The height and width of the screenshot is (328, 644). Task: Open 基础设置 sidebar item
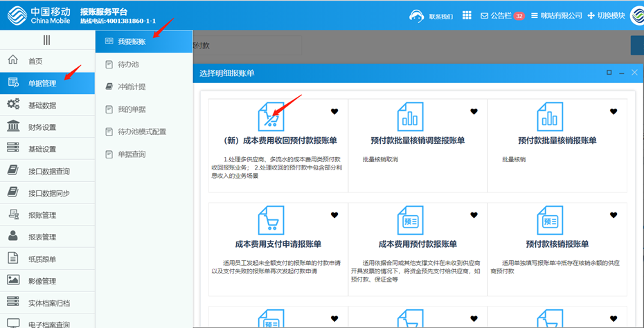[x=47, y=149]
